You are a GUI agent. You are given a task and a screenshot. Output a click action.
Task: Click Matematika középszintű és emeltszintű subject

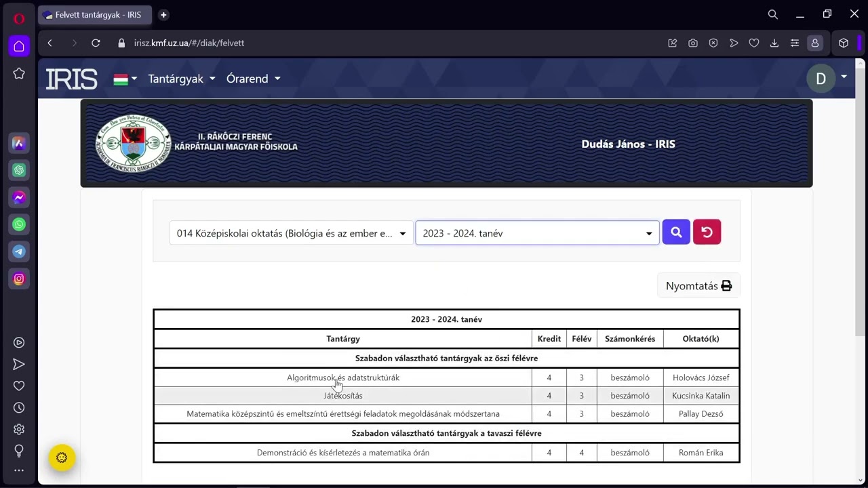click(x=343, y=414)
